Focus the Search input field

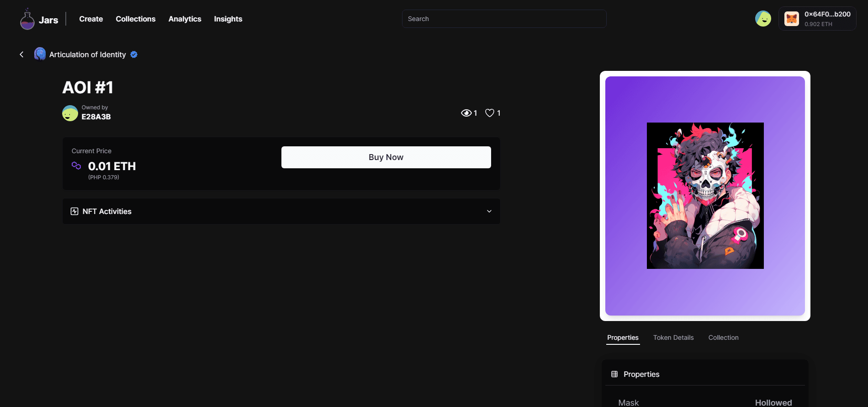504,19
